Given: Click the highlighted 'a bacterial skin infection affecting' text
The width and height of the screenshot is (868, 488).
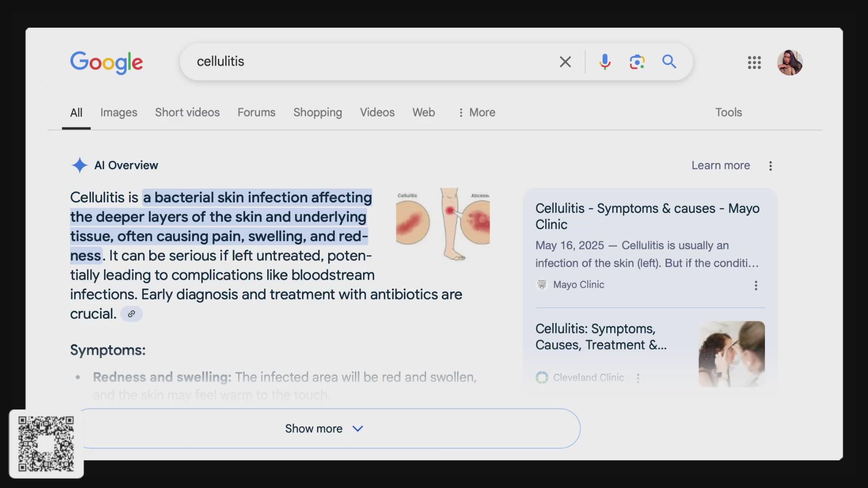Looking at the screenshot, I should click(x=257, y=197).
